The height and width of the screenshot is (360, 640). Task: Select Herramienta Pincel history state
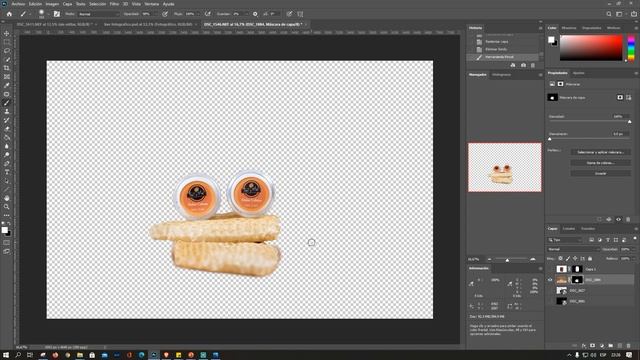pyautogui.click(x=503, y=57)
